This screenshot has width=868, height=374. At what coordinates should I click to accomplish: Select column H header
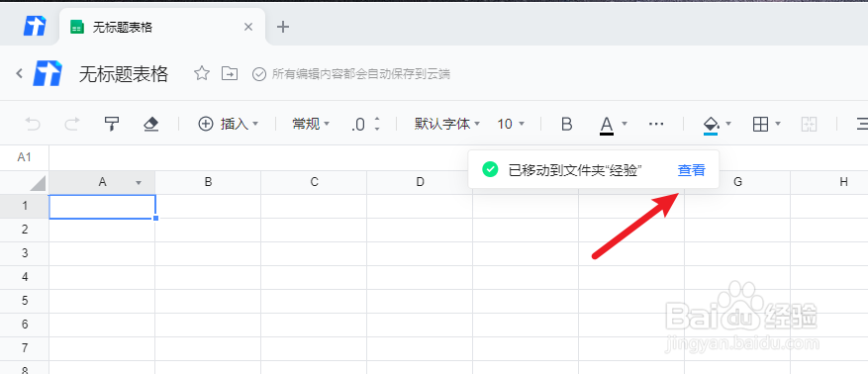click(843, 182)
